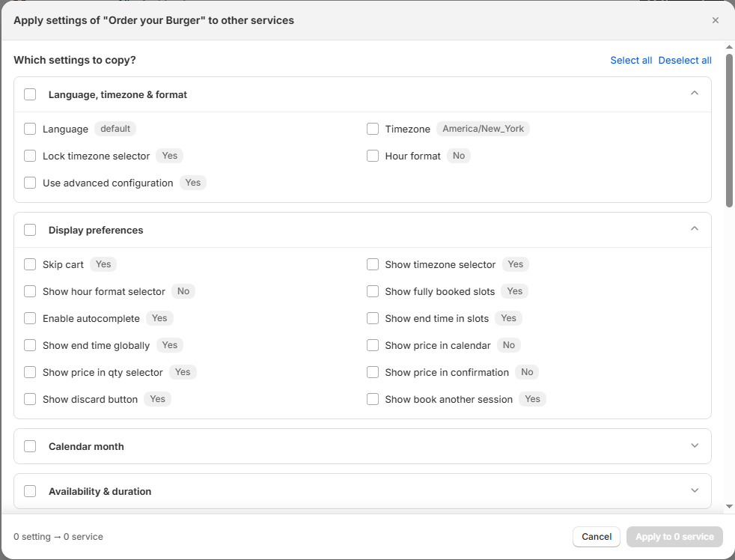Expand the Calendar month section

click(694, 445)
